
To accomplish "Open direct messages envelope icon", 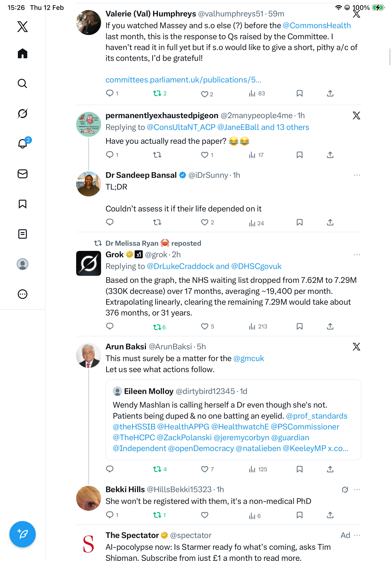I will [x=23, y=174].
